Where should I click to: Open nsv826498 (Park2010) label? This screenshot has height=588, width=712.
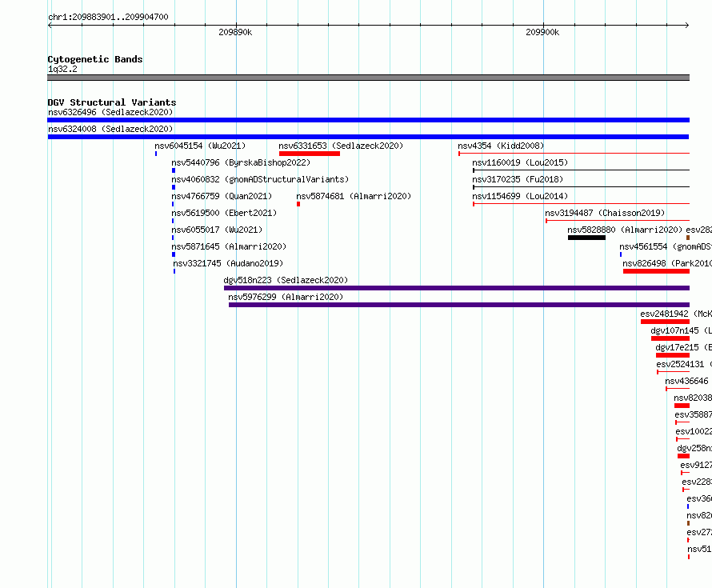[666, 263]
